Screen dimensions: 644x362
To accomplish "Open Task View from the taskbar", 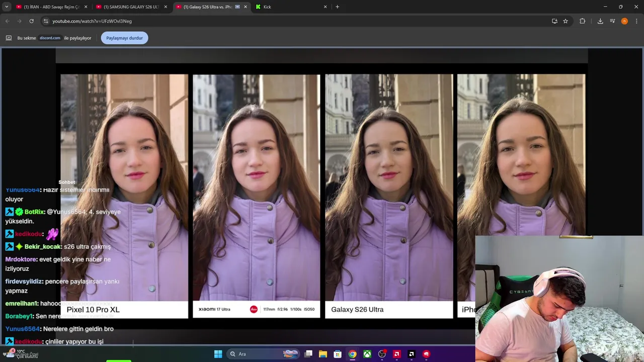I will tap(308, 354).
